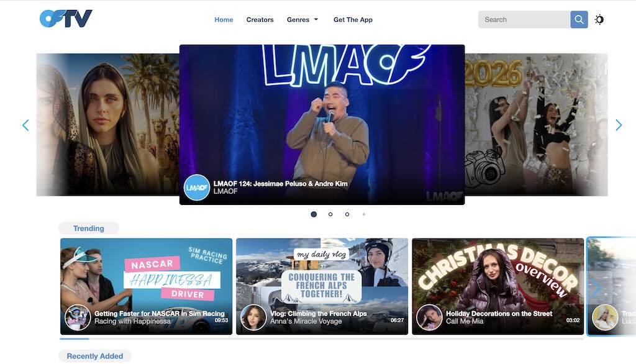The height and width of the screenshot is (364, 636).
Task: Expand the Genres dropdown menu
Action: click(302, 20)
